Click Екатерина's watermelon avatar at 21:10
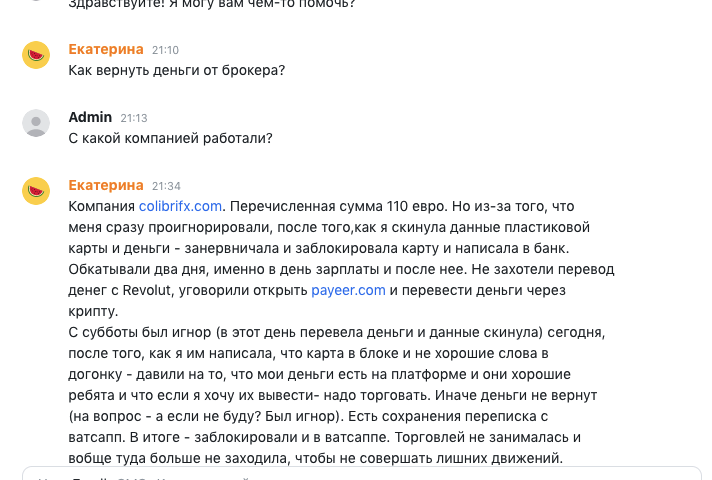 click(36, 55)
